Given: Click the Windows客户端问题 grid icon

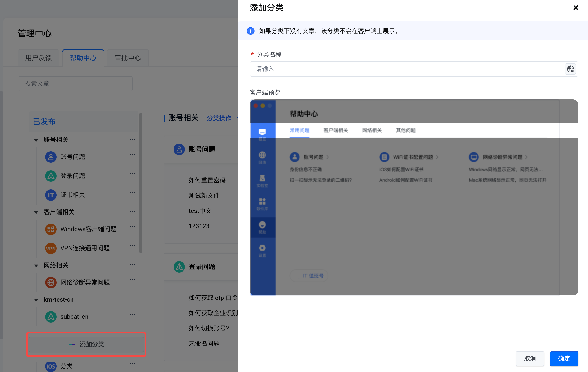Looking at the screenshot, I should (51, 229).
